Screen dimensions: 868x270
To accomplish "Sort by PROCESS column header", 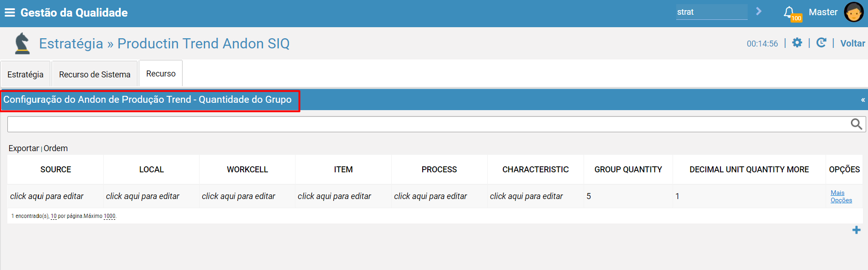I will (x=439, y=170).
